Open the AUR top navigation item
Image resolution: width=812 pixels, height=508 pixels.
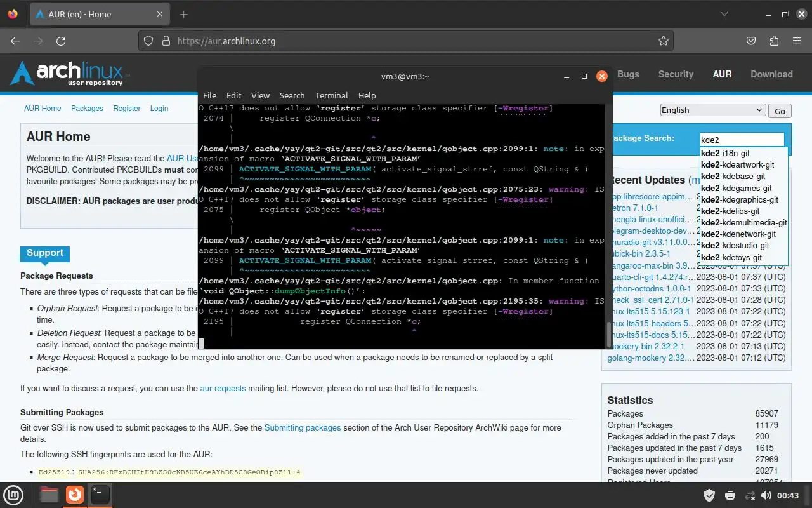(x=722, y=74)
